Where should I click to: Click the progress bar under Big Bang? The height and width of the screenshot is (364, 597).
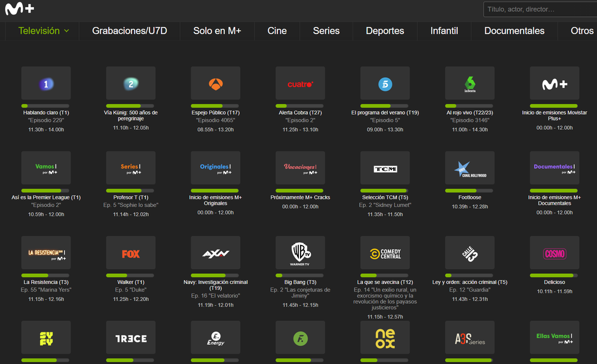click(301, 276)
